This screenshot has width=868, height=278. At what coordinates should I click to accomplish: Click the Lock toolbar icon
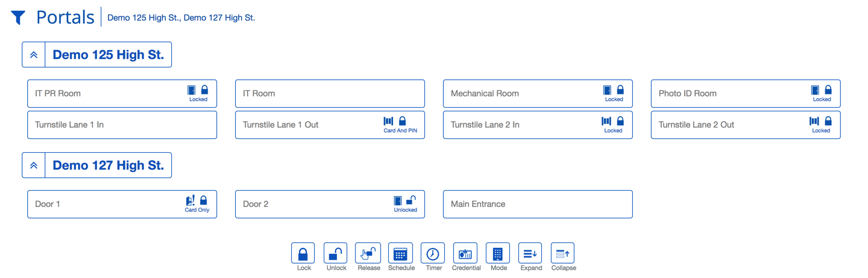pos(303,253)
